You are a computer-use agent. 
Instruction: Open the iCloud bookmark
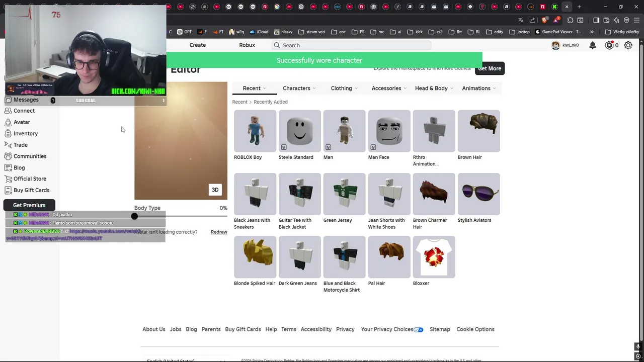point(259,32)
